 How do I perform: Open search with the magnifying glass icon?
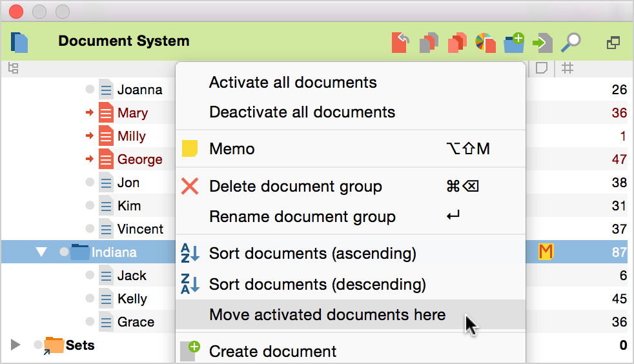tap(570, 43)
